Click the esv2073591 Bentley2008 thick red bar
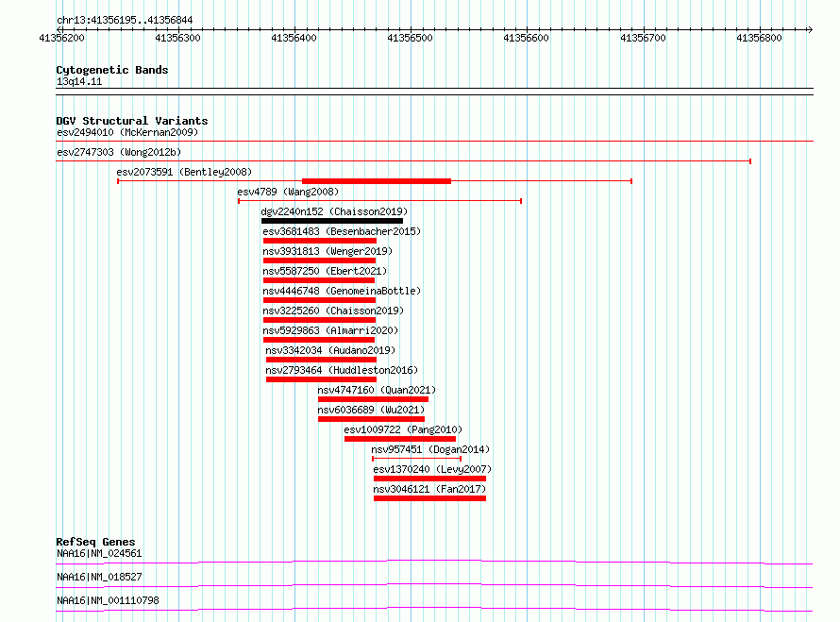The height and width of the screenshot is (622, 840). [x=377, y=181]
